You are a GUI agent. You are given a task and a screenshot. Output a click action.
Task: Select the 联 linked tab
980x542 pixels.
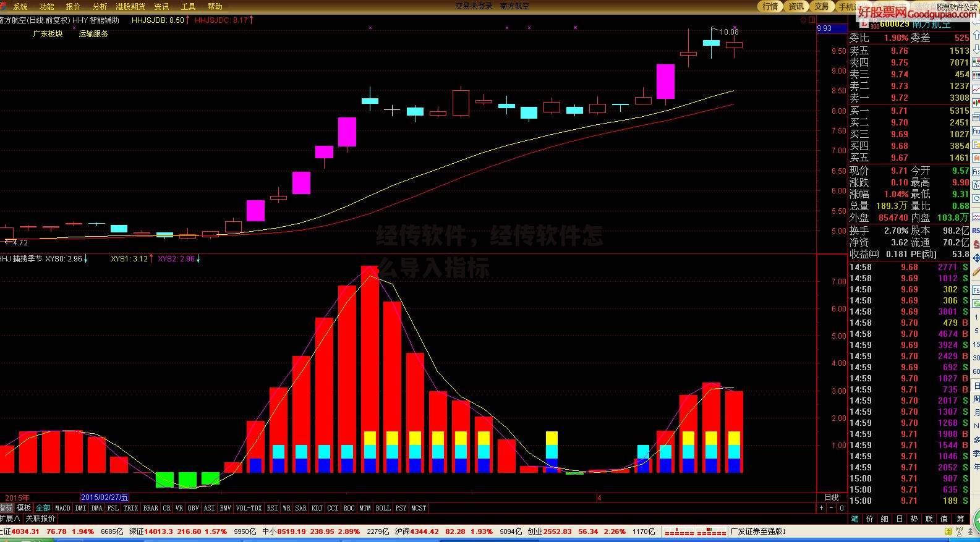[929, 519]
